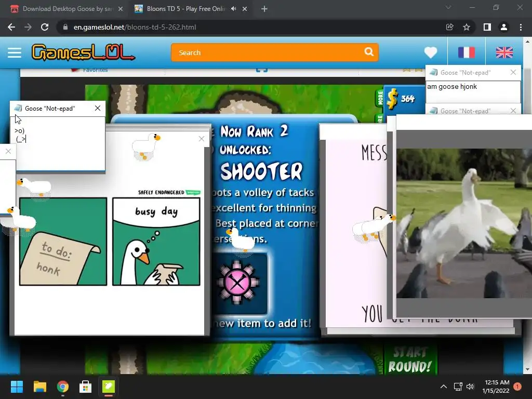This screenshot has height=399, width=532.
Task: Open Chrome from the taskbar
Action: coord(63,387)
